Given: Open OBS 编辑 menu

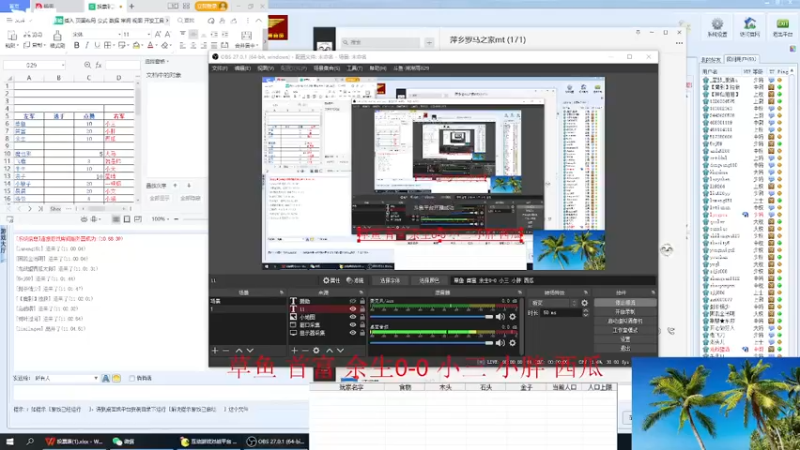Looking at the screenshot, I should 242,68.
